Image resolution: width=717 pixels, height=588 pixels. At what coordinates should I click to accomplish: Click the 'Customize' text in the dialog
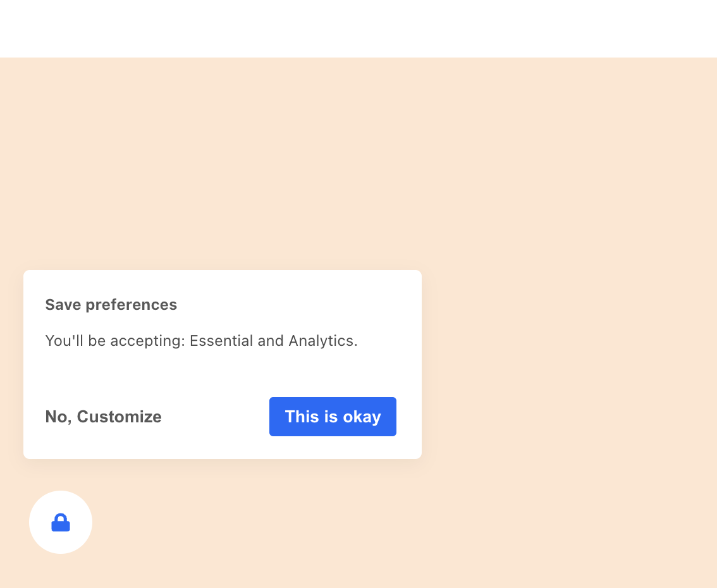click(120, 417)
